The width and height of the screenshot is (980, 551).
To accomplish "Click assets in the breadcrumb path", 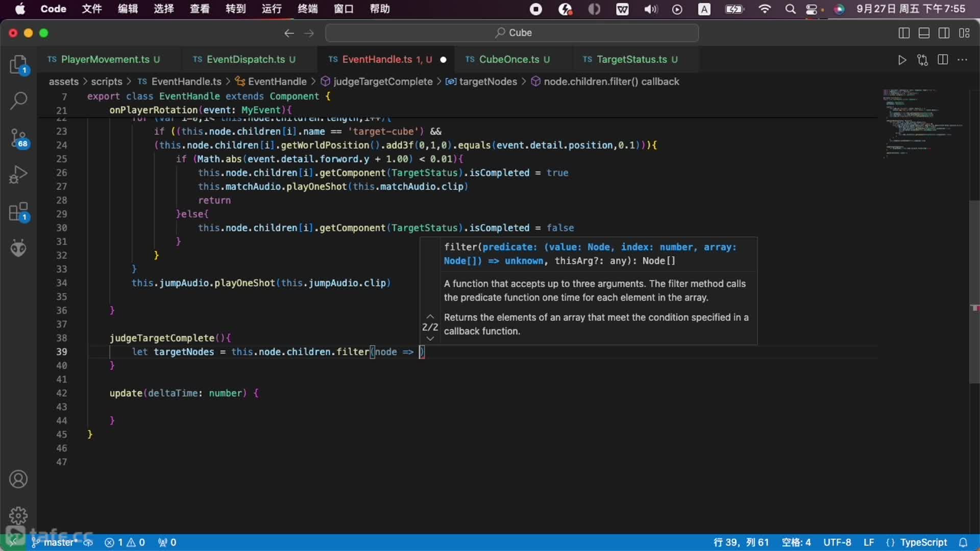I will [64, 82].
